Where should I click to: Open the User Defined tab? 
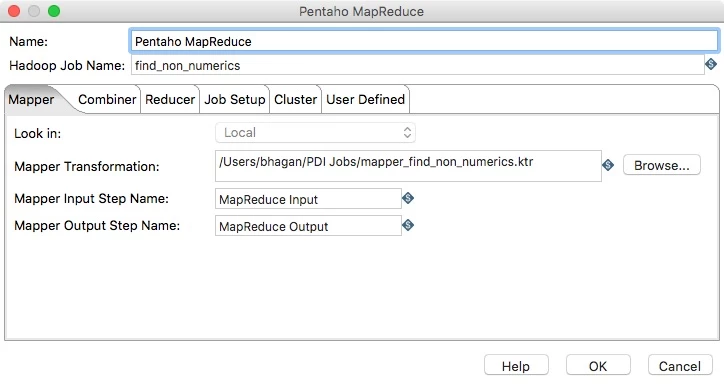coord(365,99)
